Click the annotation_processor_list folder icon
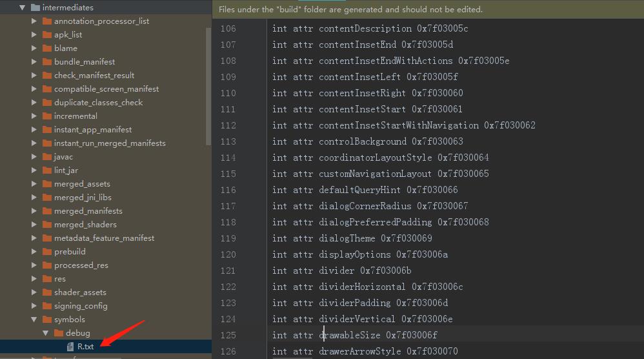 (47, 21)
